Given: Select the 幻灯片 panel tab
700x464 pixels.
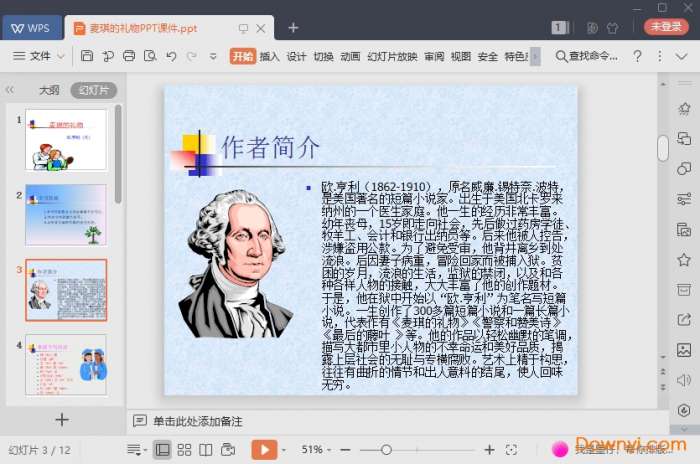Looking at the screenshot, I should 94,90.
